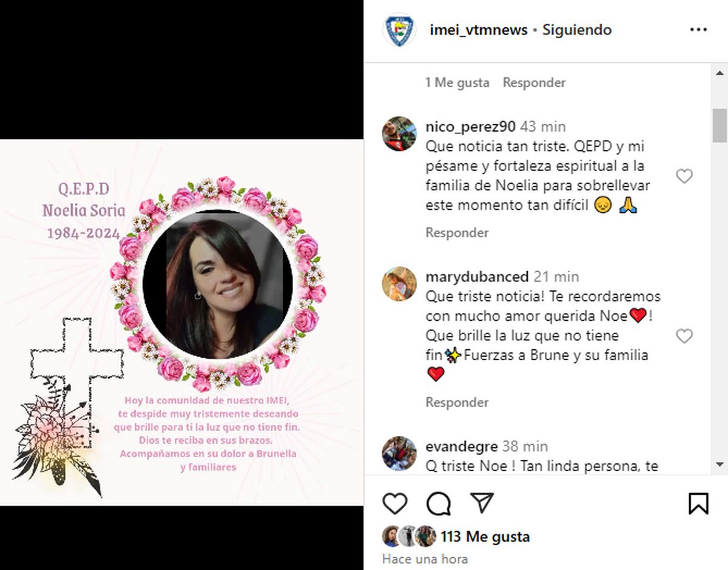Like marydubanced's comment
This screenshot has width=728, height=570.
(x=684, y=336)
